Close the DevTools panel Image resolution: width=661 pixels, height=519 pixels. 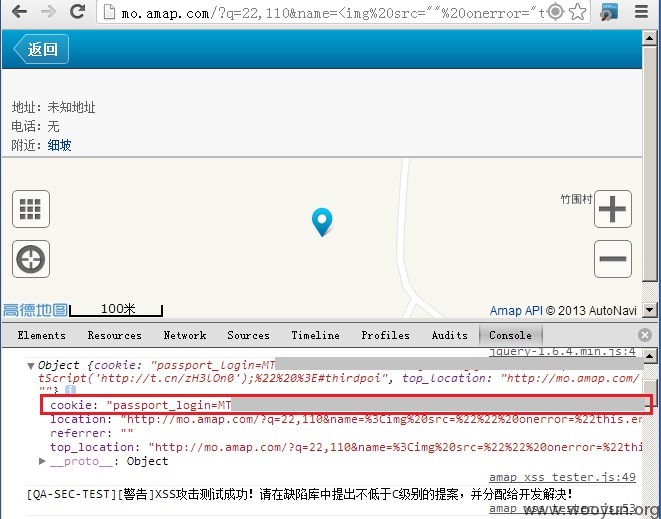645,335
